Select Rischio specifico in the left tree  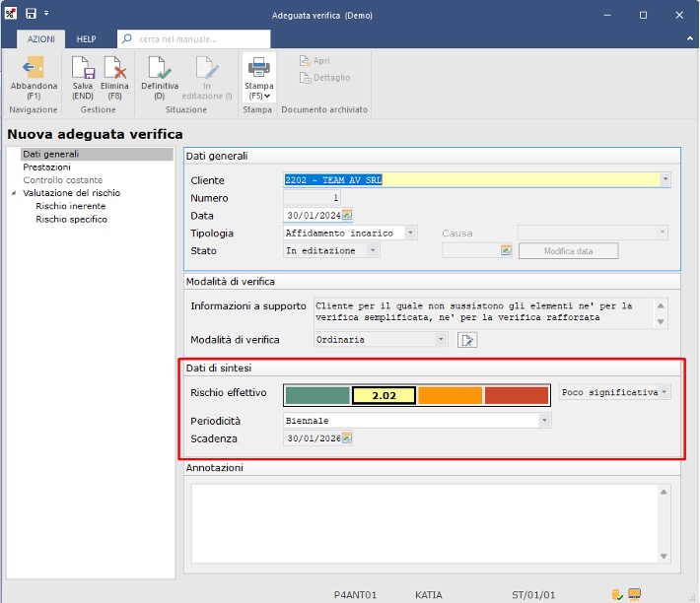tap(71, 219)
